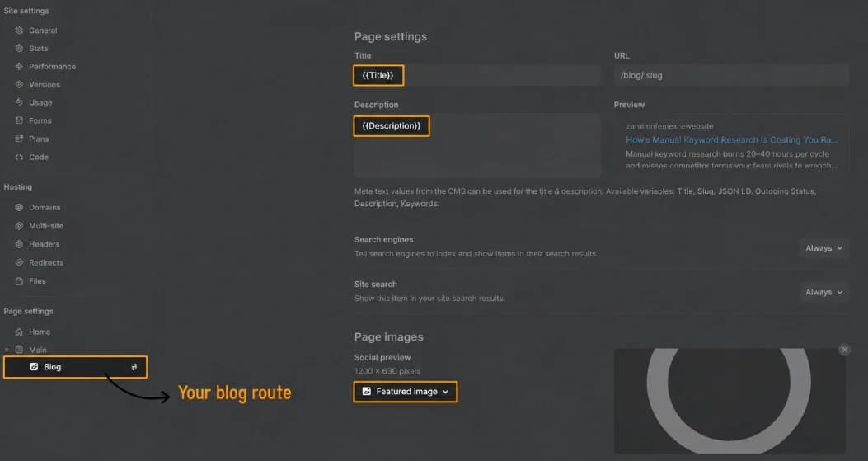The image size is (868, 461).
Task: Click the Redirects icon
Action: (x=20, y=262)
